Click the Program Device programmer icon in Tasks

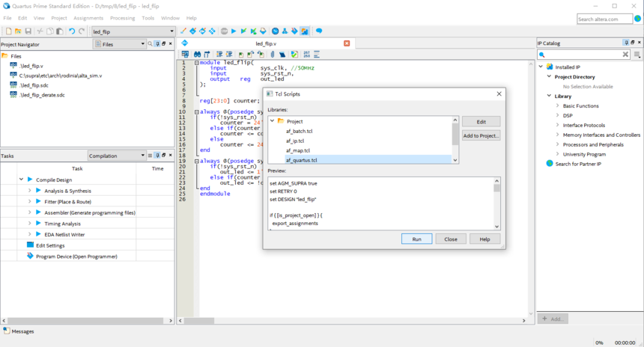tap(30, 256)
